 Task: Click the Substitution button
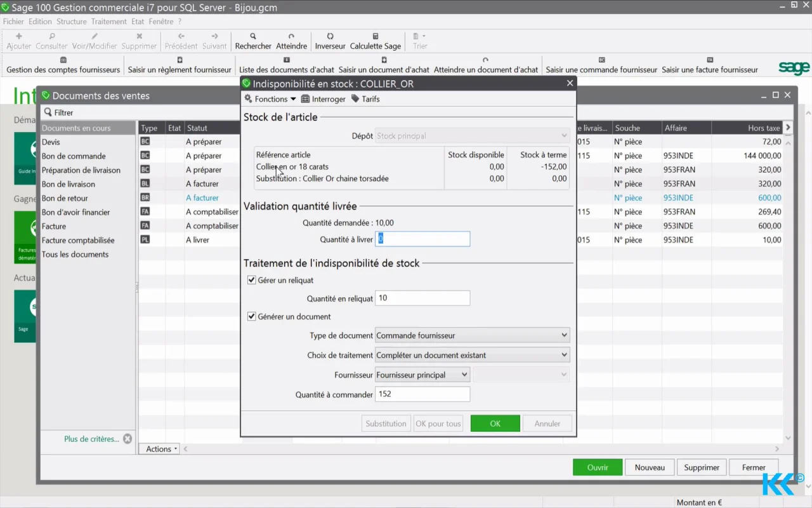386,424
